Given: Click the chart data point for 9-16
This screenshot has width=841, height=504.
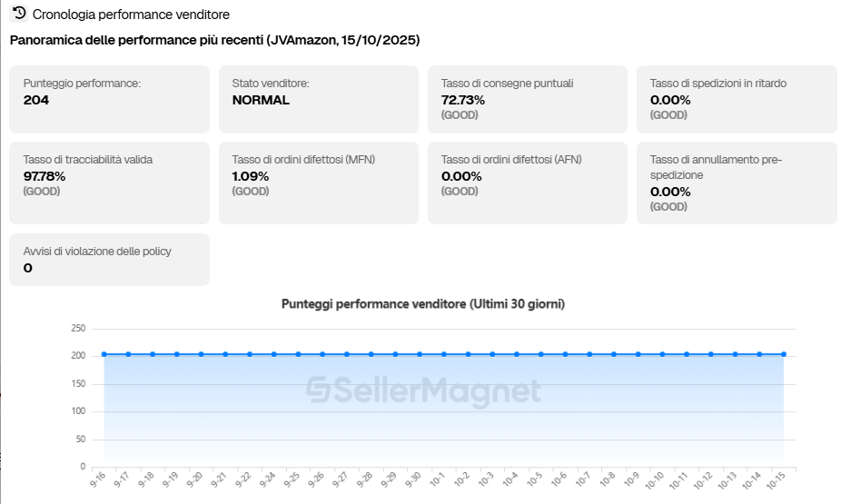Looking at the screenshot, I should 104,354.
